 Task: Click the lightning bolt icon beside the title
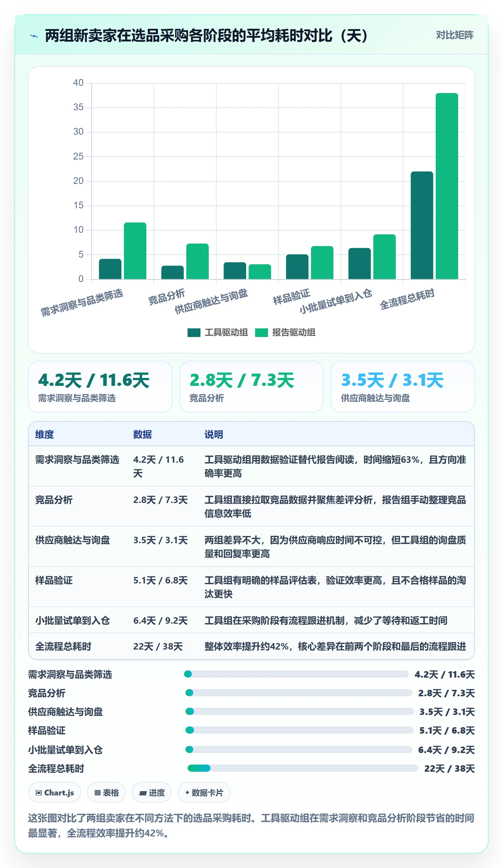34,36
